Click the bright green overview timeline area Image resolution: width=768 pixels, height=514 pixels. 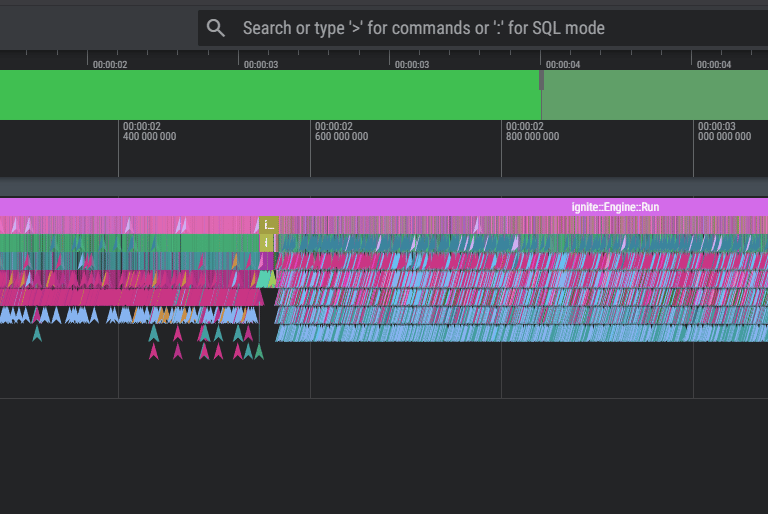click(270, 95)
